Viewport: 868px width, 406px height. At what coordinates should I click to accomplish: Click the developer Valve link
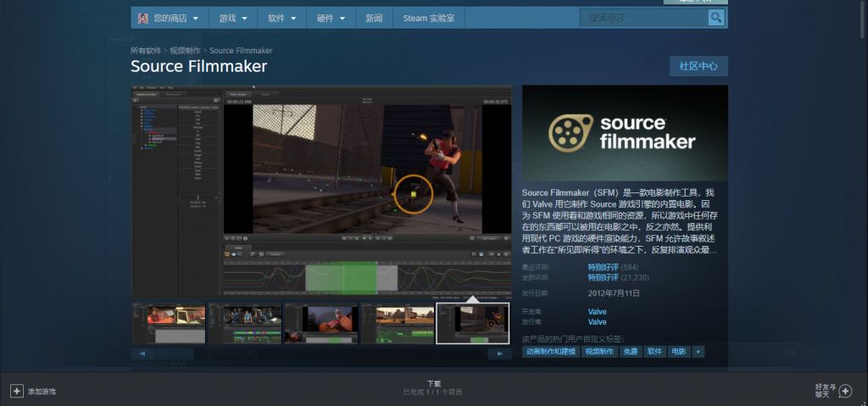coord(598,312)
